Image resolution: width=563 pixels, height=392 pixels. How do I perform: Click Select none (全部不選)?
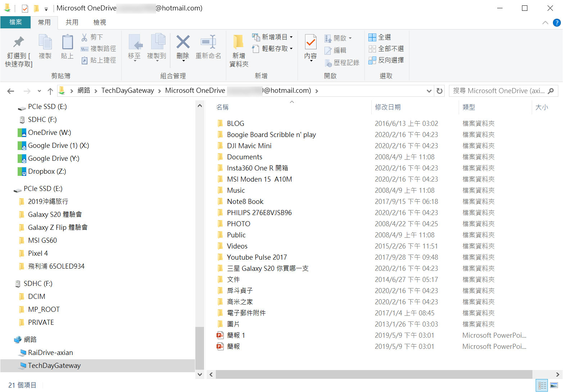386,49
